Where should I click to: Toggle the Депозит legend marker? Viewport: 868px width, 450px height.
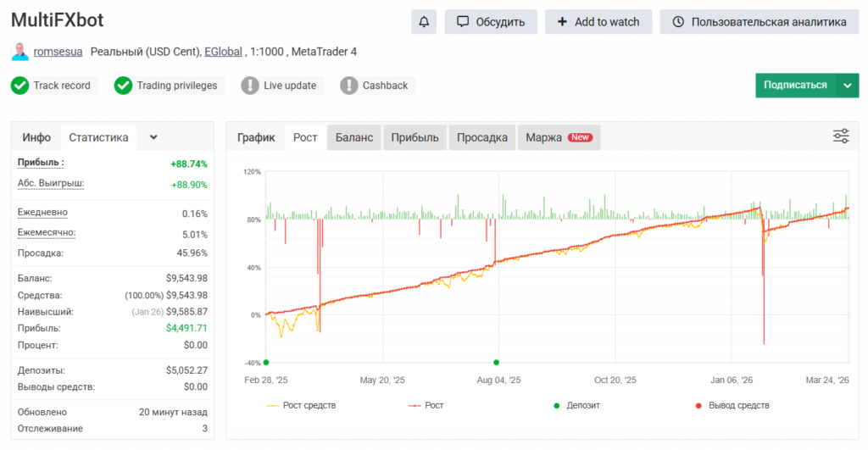[557, 405]
